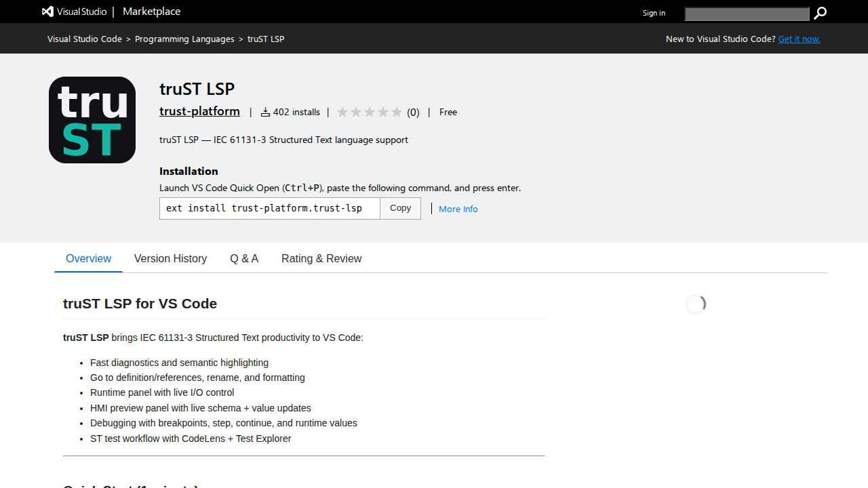This screenshot has width=868, height=488.
Task: Switch to the Rating & Review tab
Action: tap(321, 258)
